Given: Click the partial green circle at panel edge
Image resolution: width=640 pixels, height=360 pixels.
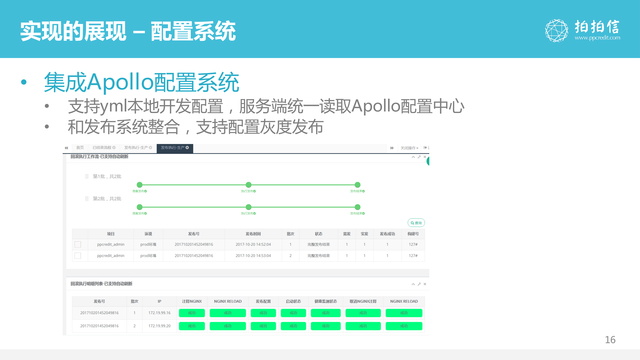Looking at the screenshot, I should click(427, 161).
